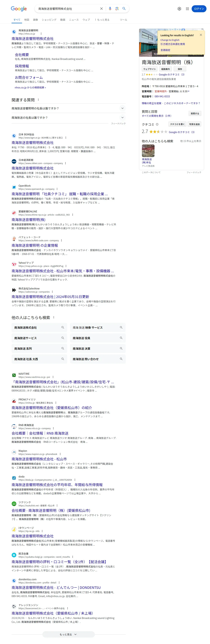Click Change to English link
Viewport: 210px width, 644px height.
[x=170, y=40]
